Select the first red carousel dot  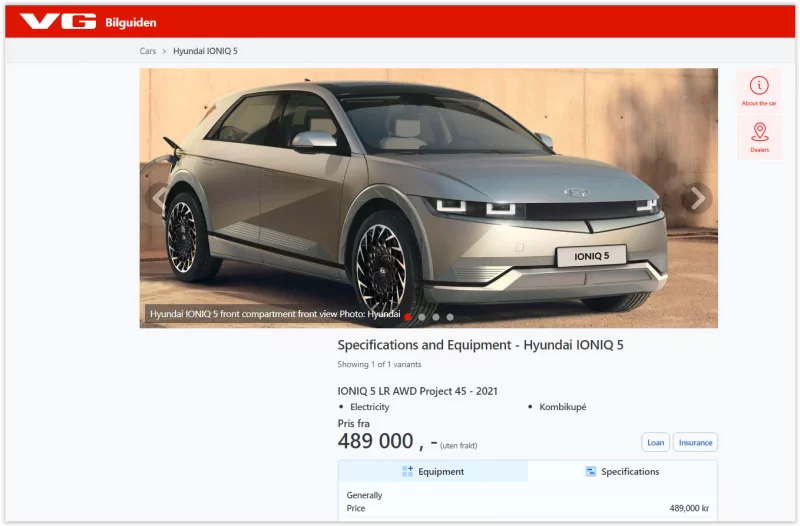(x=408, y=317)
